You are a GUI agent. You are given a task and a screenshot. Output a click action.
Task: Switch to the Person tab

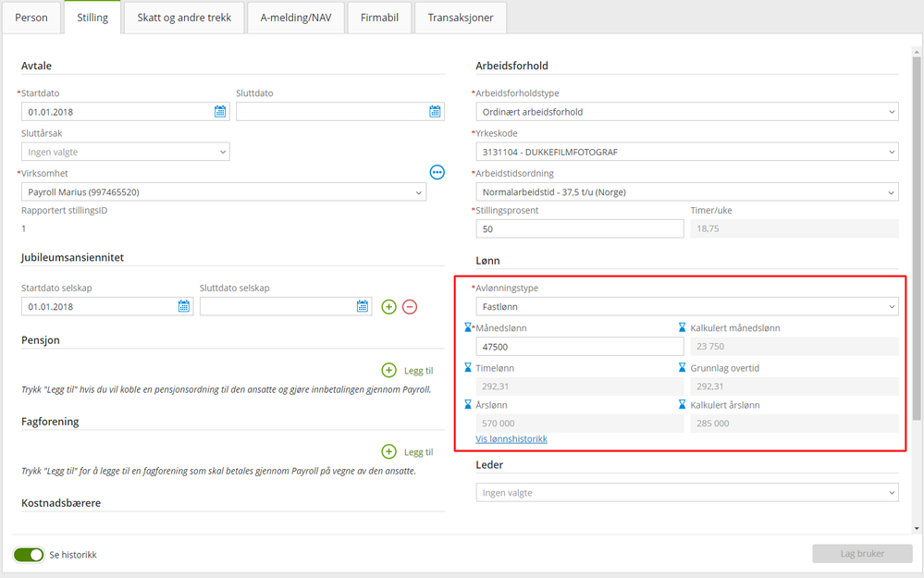[x=31, y=18]
